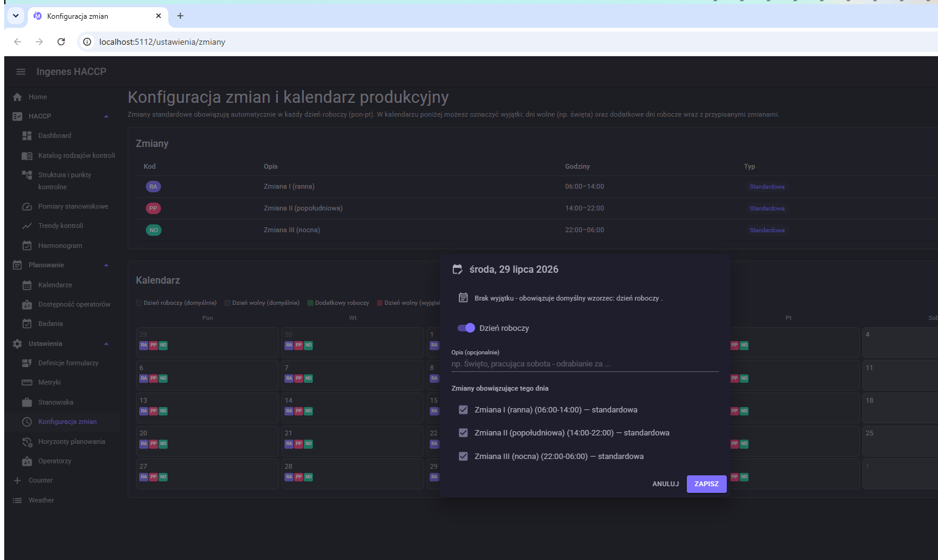The width and height of the screenshot is (938, 560).
Task: Open a new browser tab with the plus
Action: pyautogui.click(x=180, y=16)
